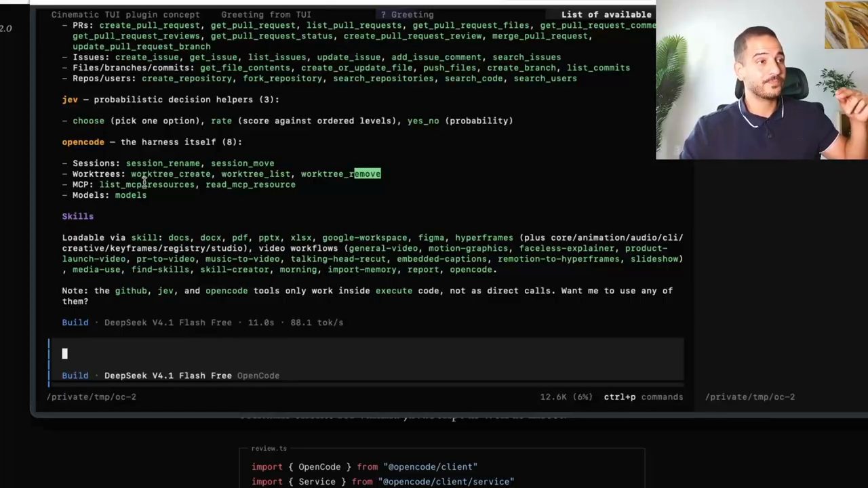Click the skill-creator skill name

tap(235, 270)
